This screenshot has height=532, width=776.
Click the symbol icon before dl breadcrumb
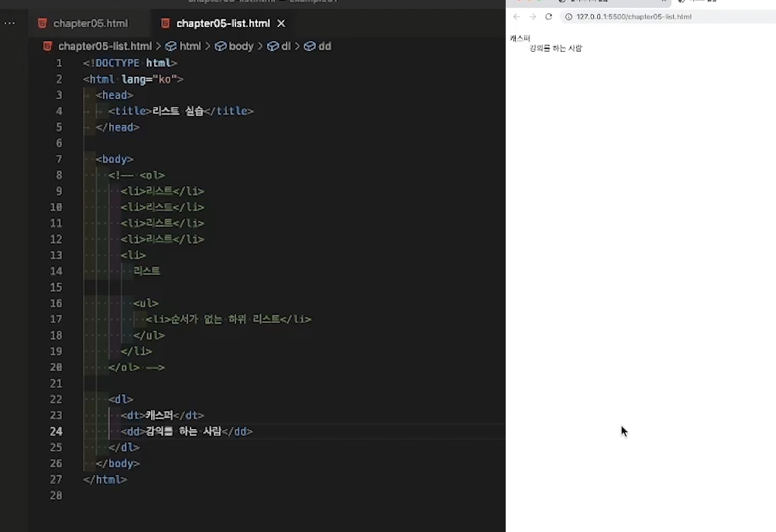273,46
